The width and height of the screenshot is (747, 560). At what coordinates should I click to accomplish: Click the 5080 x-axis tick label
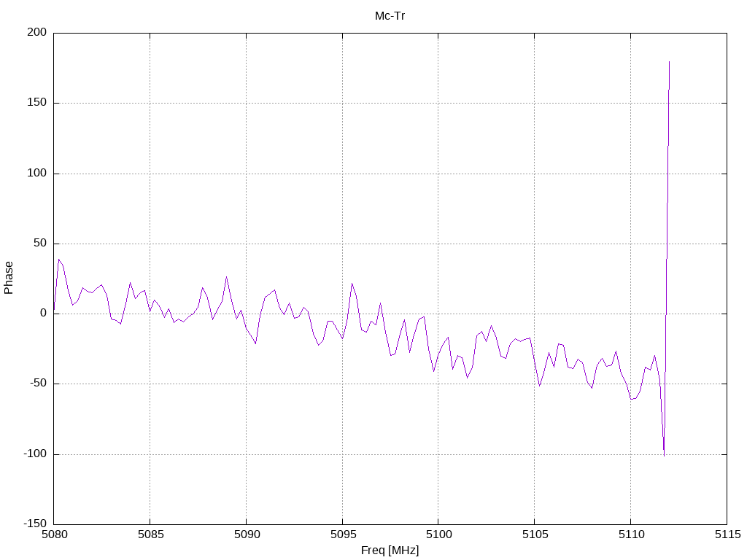[54, 534]
